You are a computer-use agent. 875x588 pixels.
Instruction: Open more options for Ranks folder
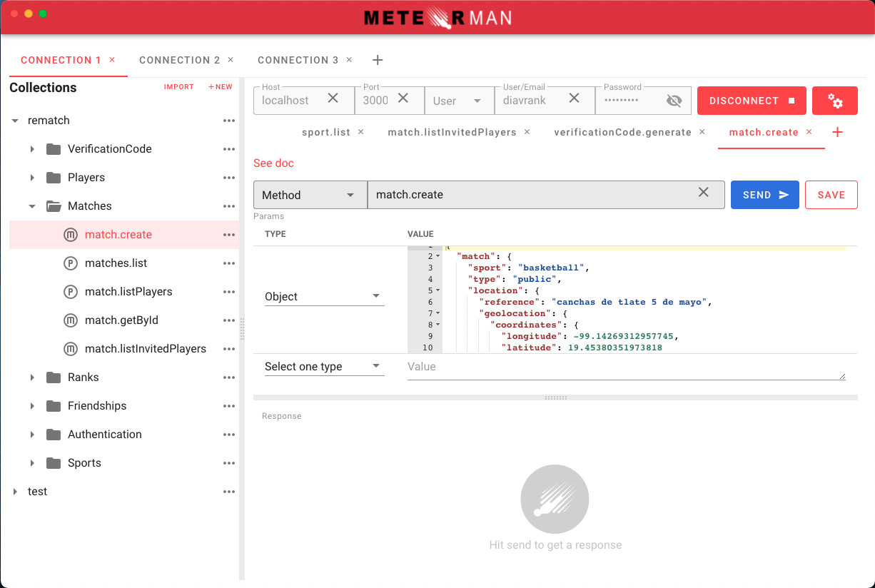(228, 377)
